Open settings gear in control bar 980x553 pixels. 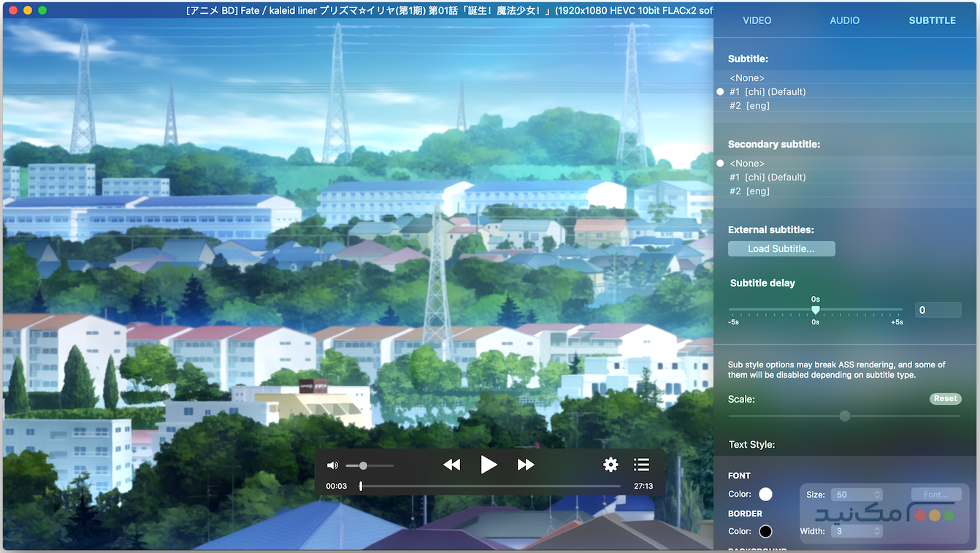[x=610, y=465]
